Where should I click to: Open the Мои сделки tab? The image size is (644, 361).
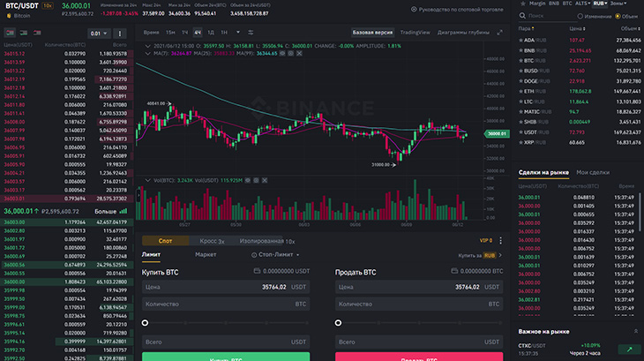pyautogui.click(x=593, y=172)
